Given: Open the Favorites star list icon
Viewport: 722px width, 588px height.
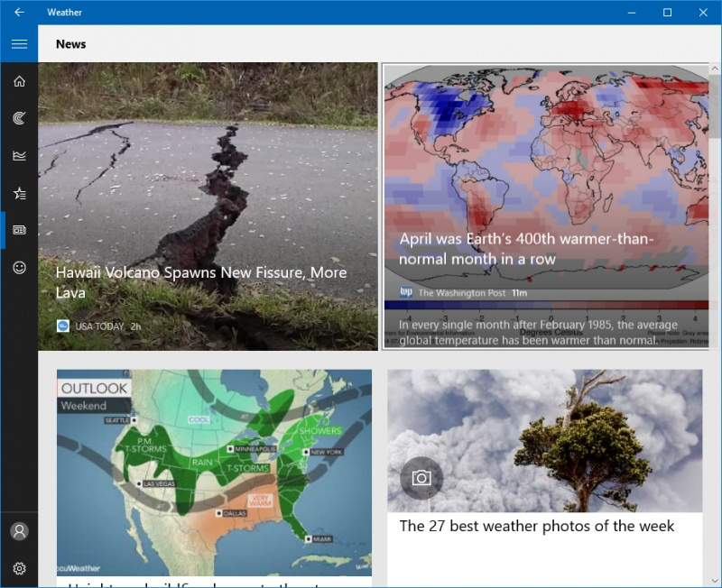Looking at the screenshot, I should coord(19,193).
